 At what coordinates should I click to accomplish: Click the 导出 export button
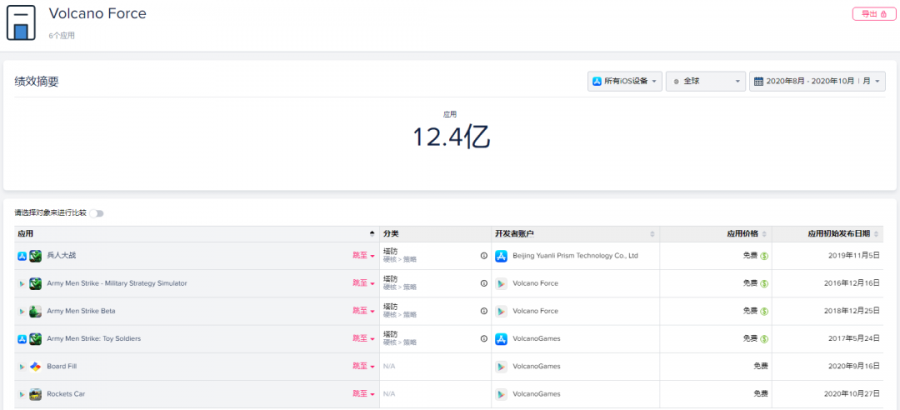[x=874, y=14]
